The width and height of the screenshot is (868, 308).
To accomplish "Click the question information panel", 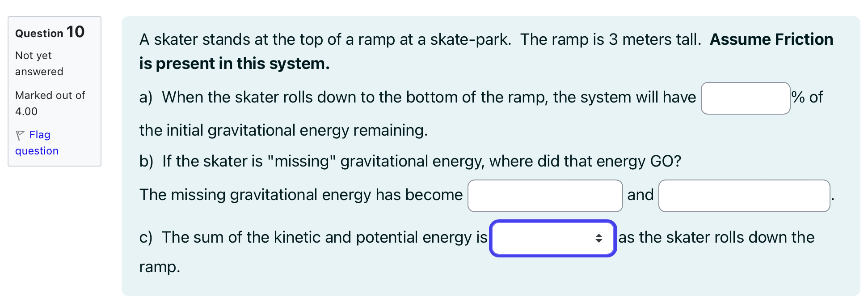I will tap(55, 91).
